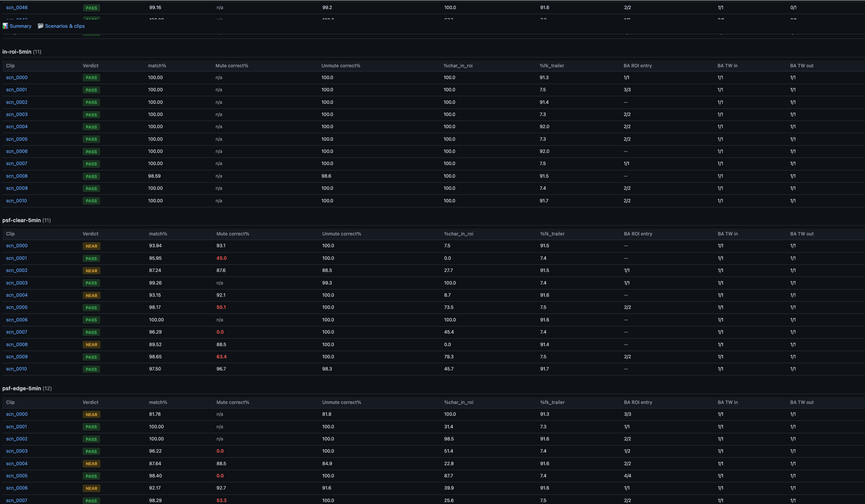
Task: Click the psf-clear-5min section heading
Action: pyautogui.click(x=21, y=220)
